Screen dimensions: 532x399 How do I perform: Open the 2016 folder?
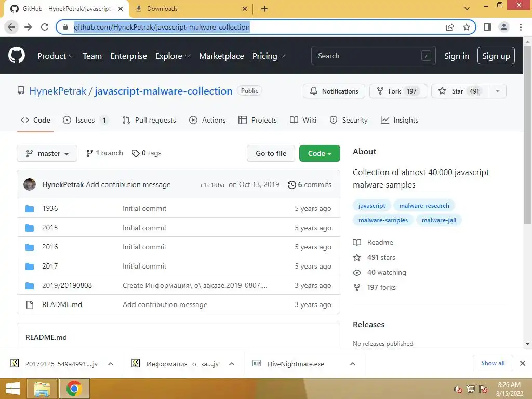point(50,247)
